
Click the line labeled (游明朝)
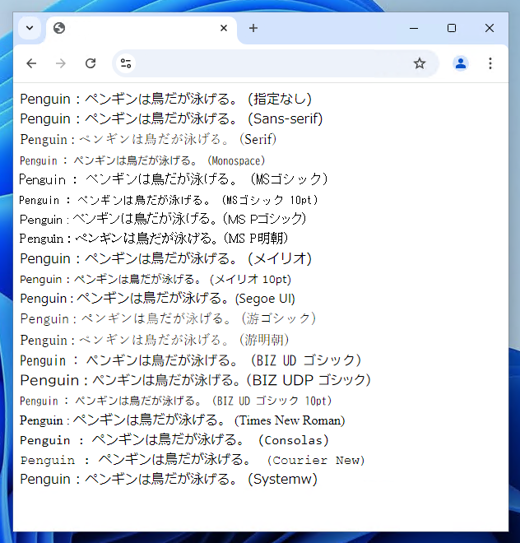tap(154, 340)
